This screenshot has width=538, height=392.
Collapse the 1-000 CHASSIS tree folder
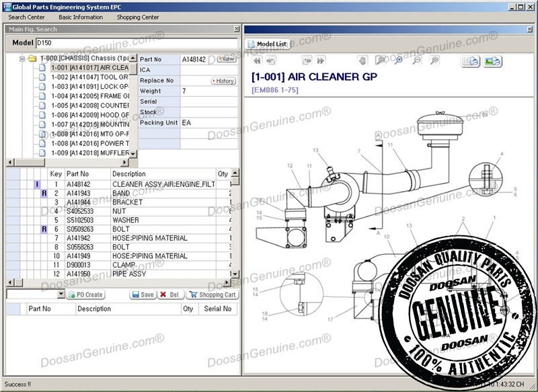click(22, 58)
